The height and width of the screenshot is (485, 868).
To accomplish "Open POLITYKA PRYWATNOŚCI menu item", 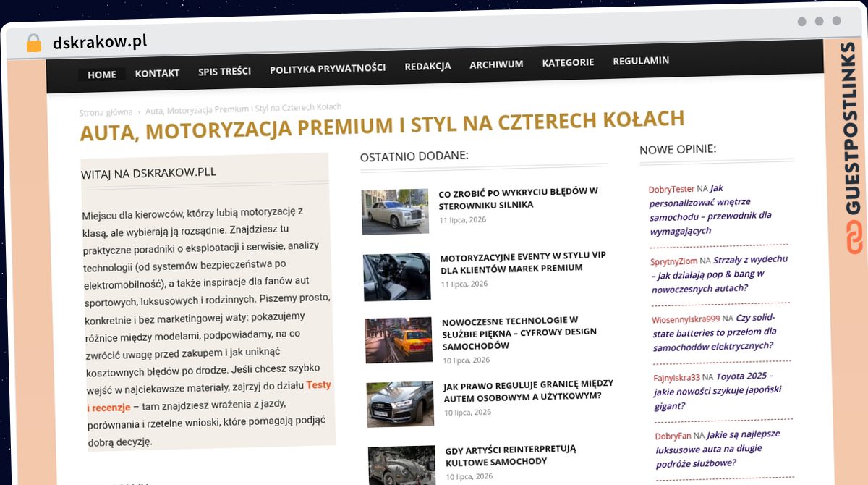I will 328,69.
